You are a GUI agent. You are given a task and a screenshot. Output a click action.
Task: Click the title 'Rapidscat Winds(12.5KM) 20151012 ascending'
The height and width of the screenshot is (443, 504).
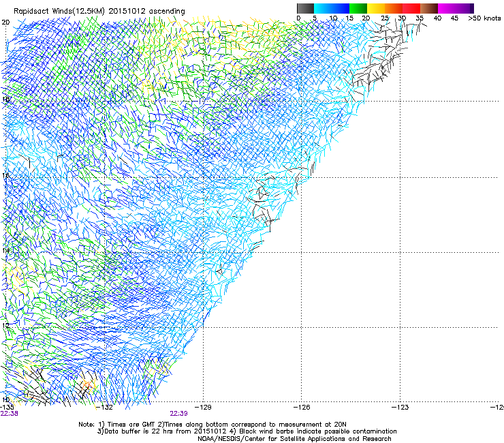click(x=99, y=12)
